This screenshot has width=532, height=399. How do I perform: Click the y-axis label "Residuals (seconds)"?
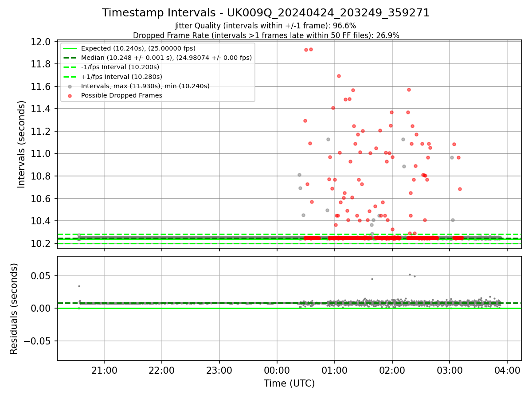[x=14, y=309]
